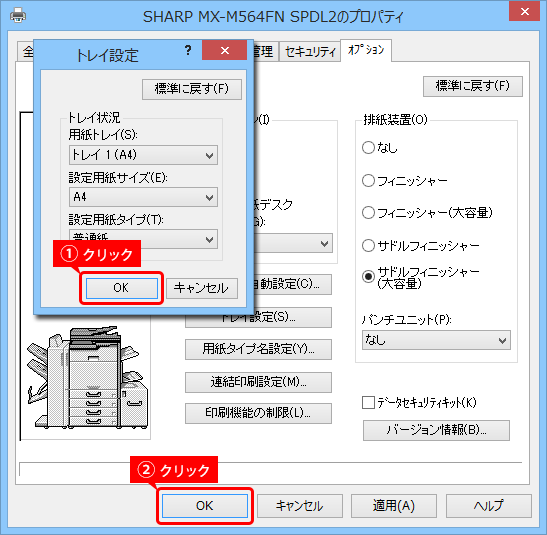Open the partially hidden dropdown behind the dialog
547x535 pixels.
click(x=293, y=243)
